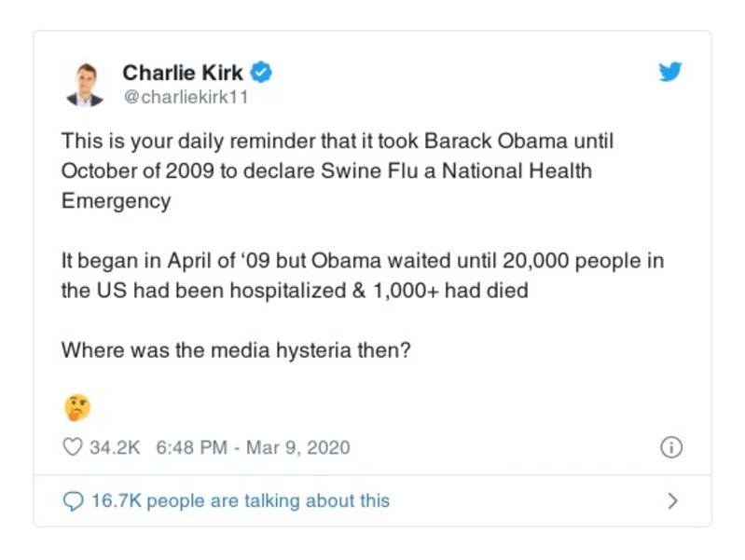Open Charlie Kirk's profile picture
Image resolution: width=745 pixels, height=560 pixels.
click(83, 84)
